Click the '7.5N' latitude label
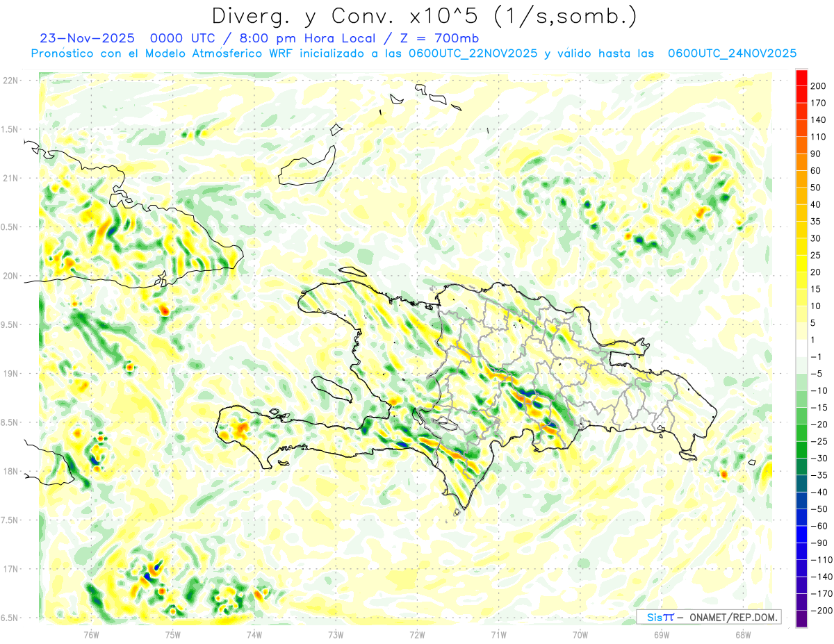This screenshot has height=644, width=834. pyautogui.click(x=10, y=520)
